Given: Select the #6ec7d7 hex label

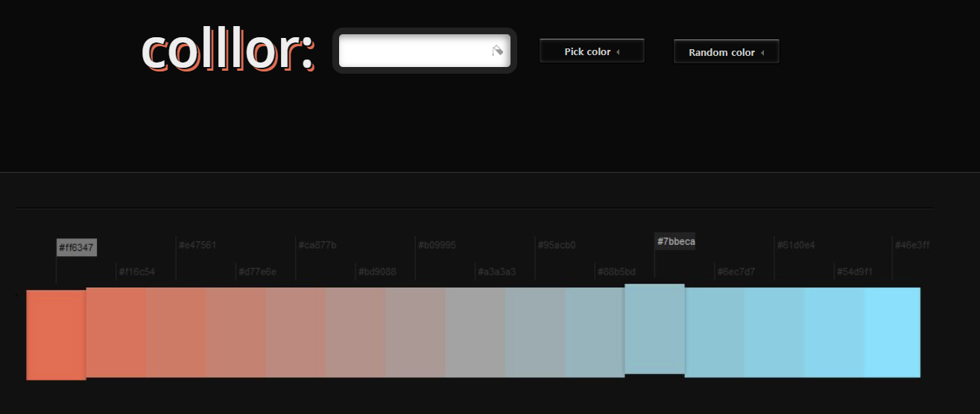Looking at the screenshot, I should pyautogui.click(x=736, y=272).
